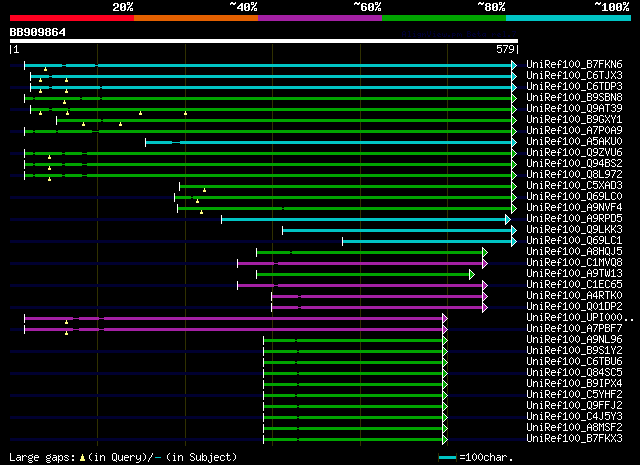Select the UniRef100_B9SBN8 label

tap(574, 98)
